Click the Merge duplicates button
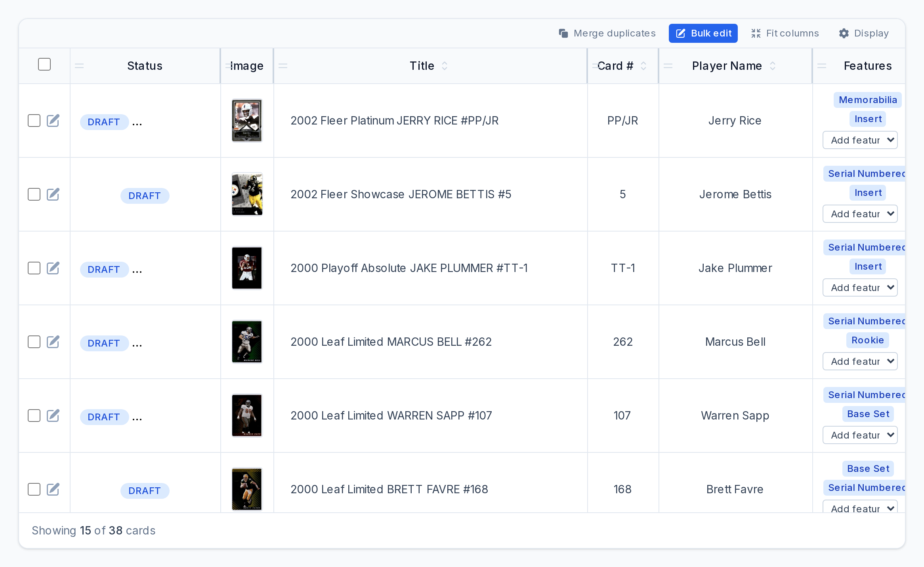Image resolution: width=924 pixels, height=567 pixels. point(607,33)
